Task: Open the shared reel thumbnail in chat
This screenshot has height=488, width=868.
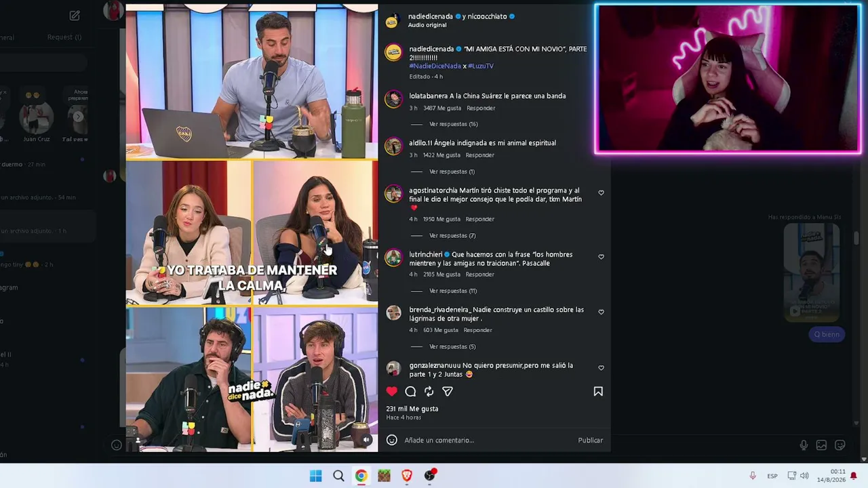Action: tap(812, 272)
